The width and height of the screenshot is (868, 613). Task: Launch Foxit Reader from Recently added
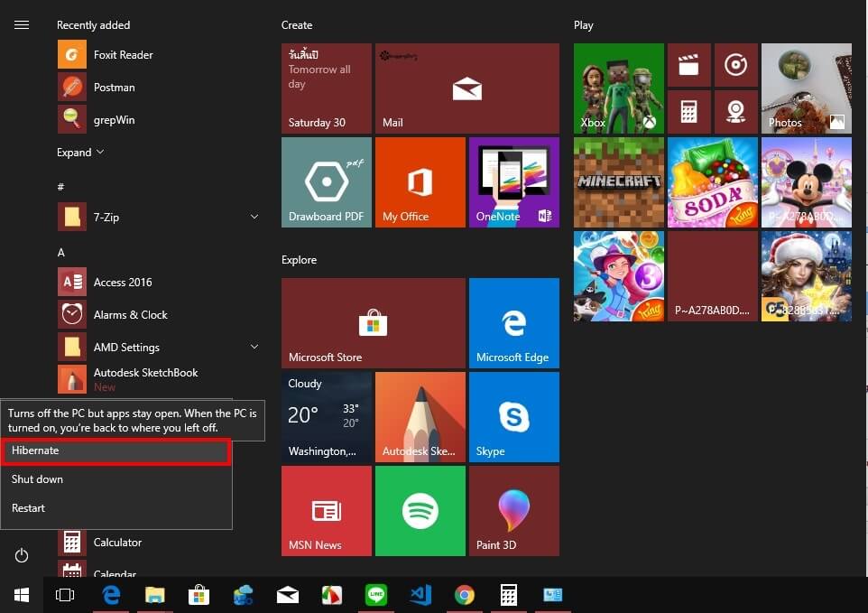[x=158, y=55]
